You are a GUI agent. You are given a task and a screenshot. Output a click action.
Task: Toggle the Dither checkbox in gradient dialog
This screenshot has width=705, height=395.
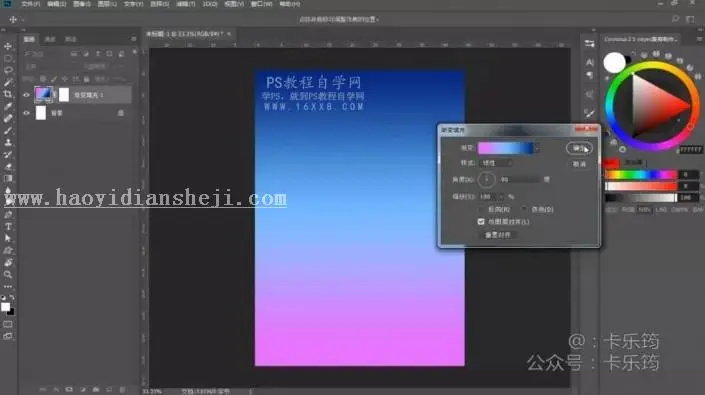pyautogui.click(x=524, y=209)
